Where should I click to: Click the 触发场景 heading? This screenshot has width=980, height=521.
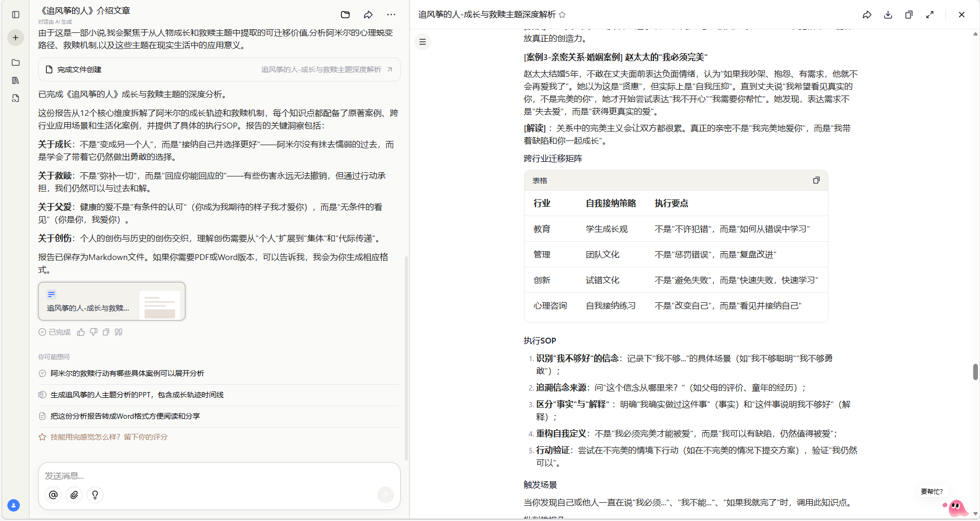(540, 484)
